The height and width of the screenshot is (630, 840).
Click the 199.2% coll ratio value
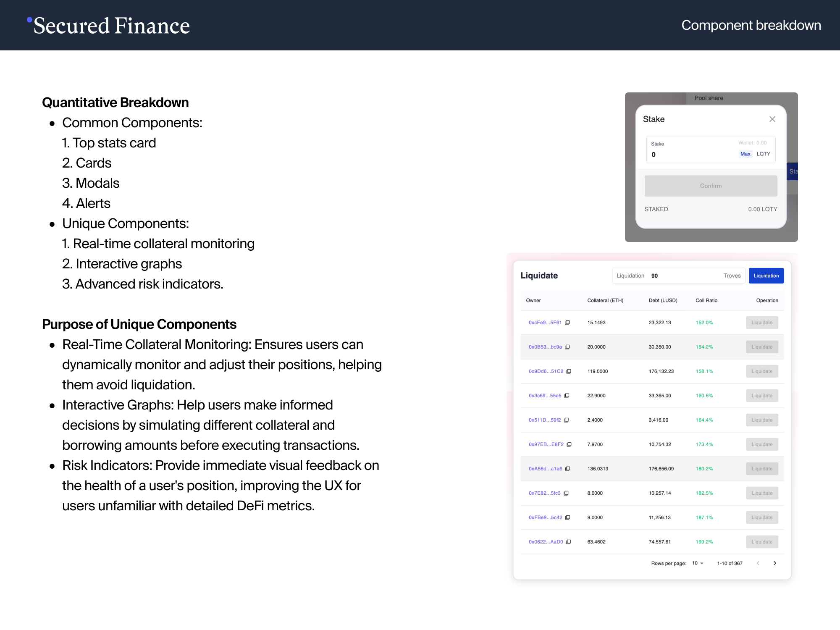click(x=704, y=542)
